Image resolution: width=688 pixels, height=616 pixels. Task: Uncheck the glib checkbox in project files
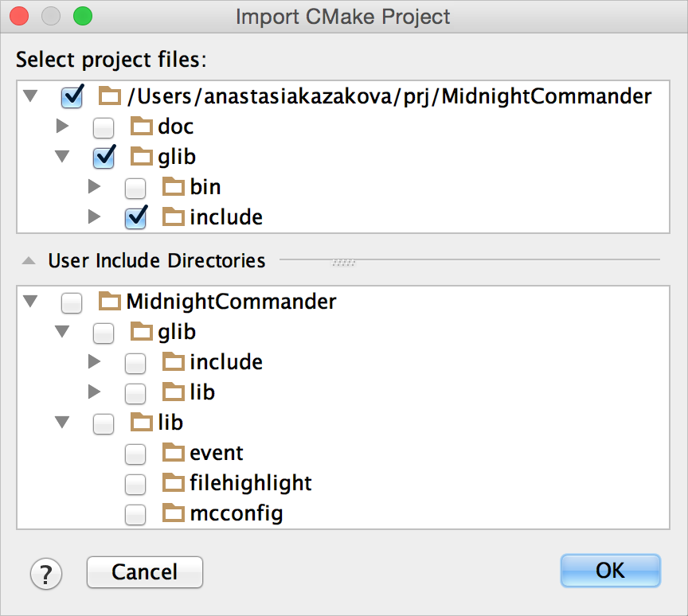coord(104,158)
